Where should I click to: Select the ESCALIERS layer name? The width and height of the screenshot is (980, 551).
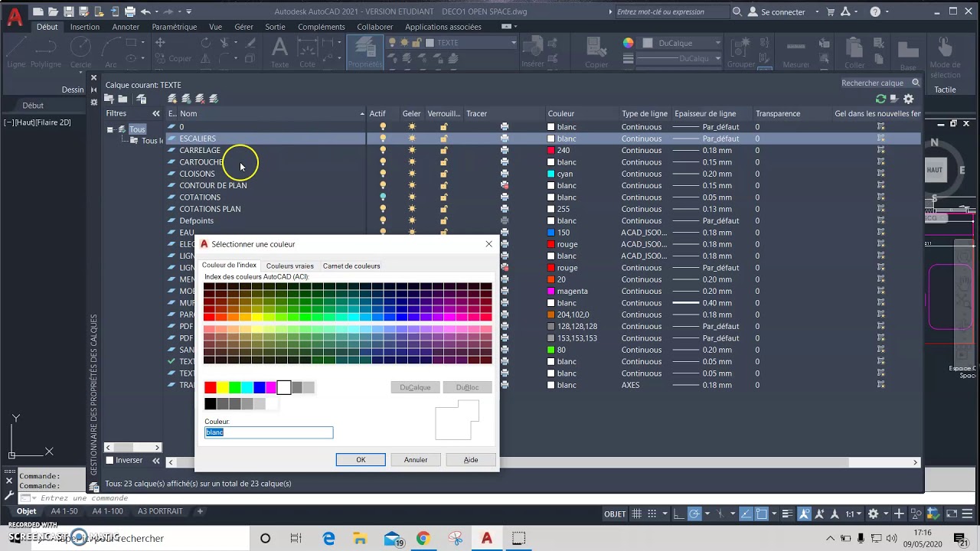(198, 139)
